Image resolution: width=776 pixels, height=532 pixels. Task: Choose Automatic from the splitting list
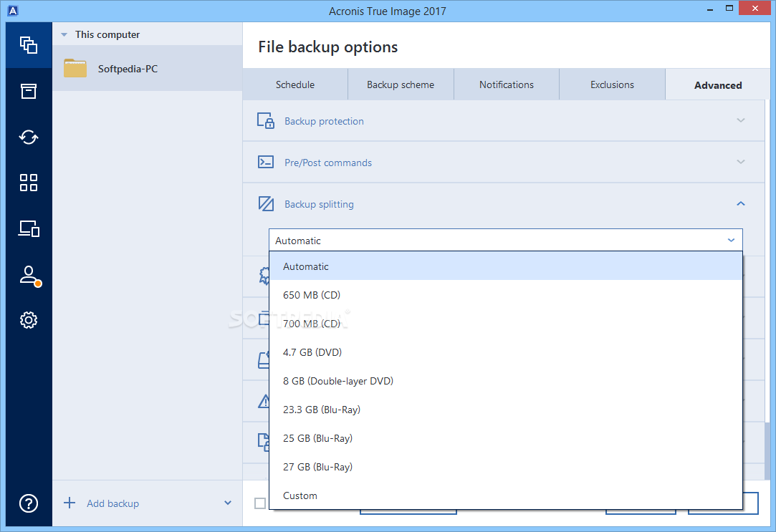(x=505, y=266)
